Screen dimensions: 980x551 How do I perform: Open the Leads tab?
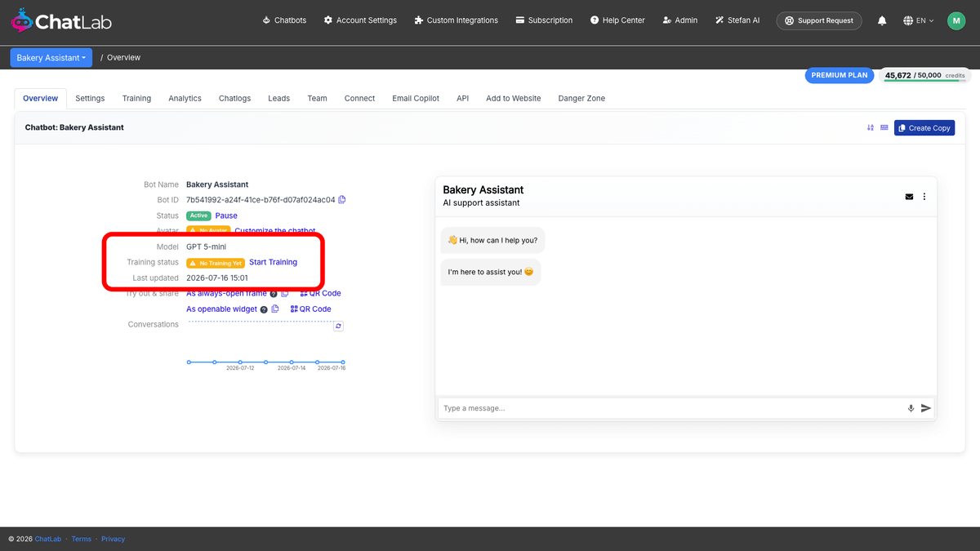coord(278,98)
